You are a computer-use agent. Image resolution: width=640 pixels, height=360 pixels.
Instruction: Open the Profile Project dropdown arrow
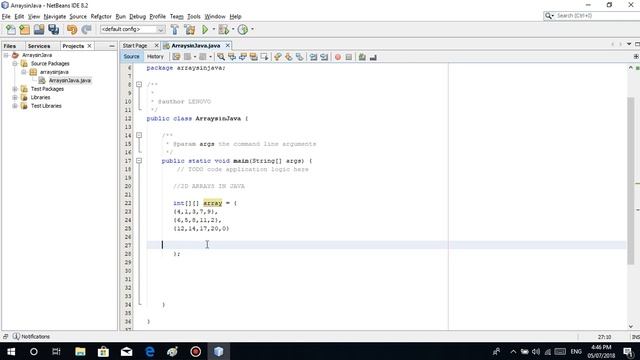pyautogui.click(x=252, y=29)
